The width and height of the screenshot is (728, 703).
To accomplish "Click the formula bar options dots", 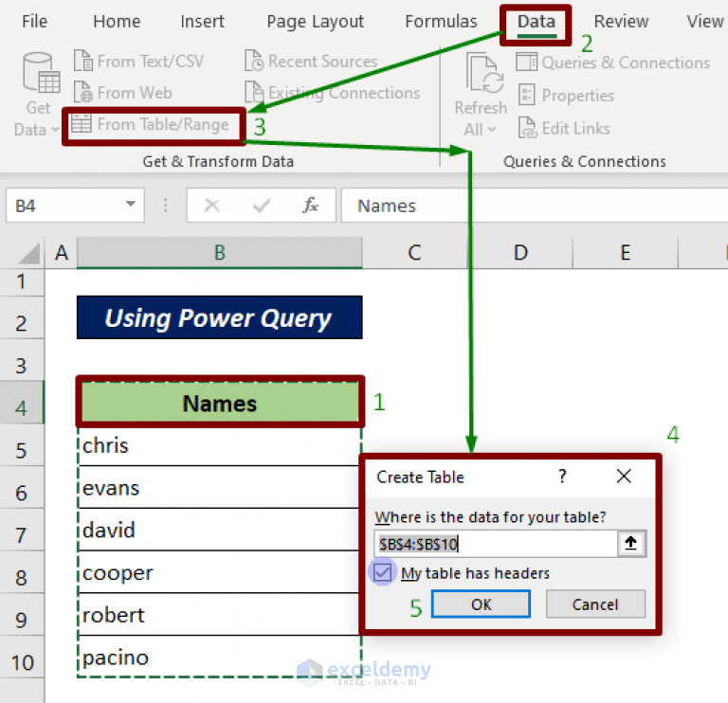I will (165, 205).
